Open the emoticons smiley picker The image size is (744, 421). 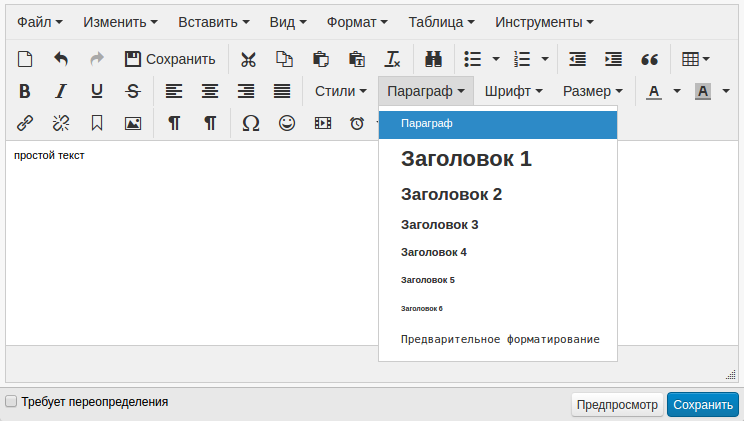287,123
